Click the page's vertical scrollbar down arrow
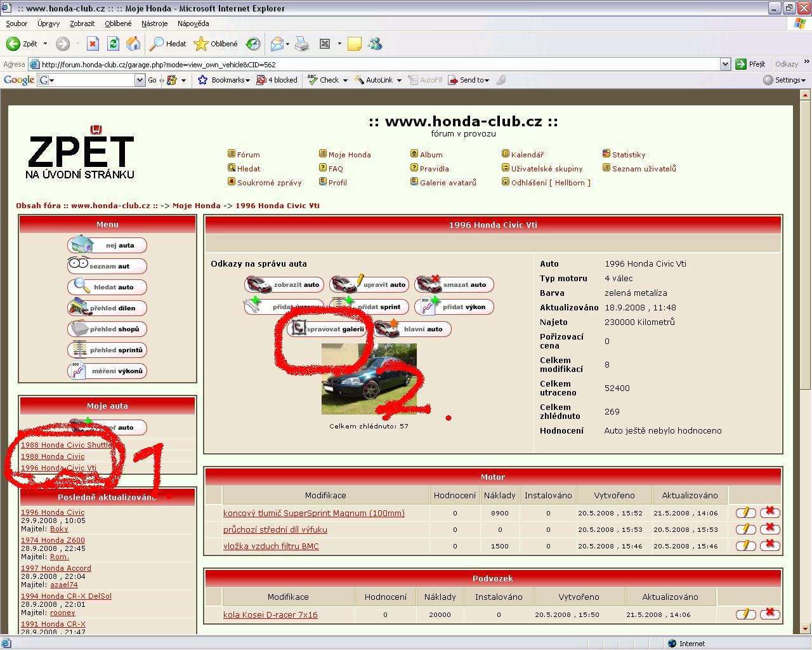The height and width of the screenshot is (650, 812). pyautogui.click(x=805, y=628)
